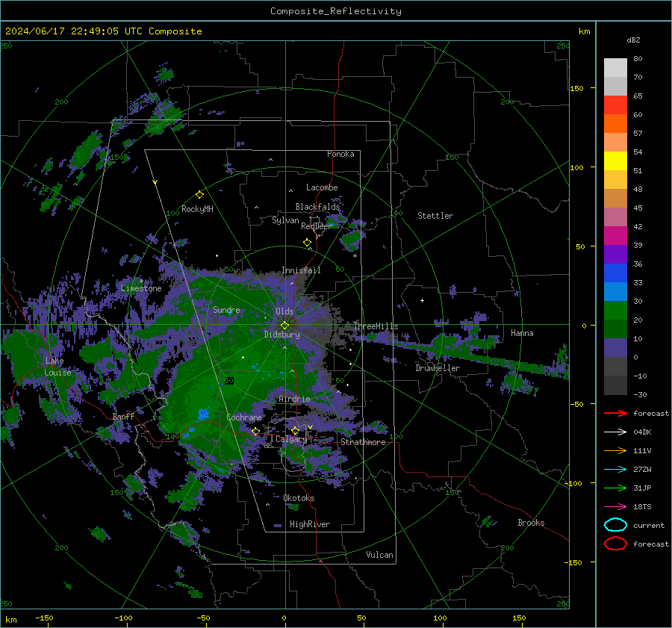
Task: Click the Calgary city label
Action: pos(291,439)
